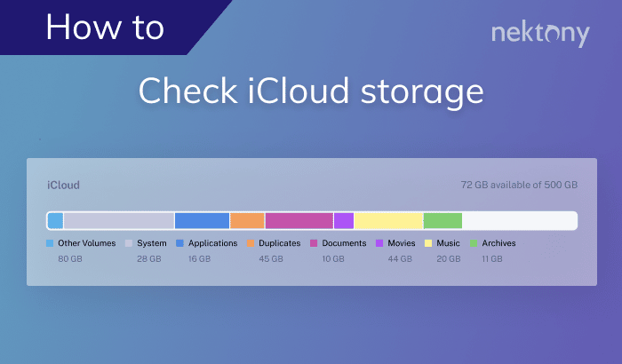This screenshot has height=364, width=622.
Task: Click the Applications legend color square
Action: tap(180, 243)
